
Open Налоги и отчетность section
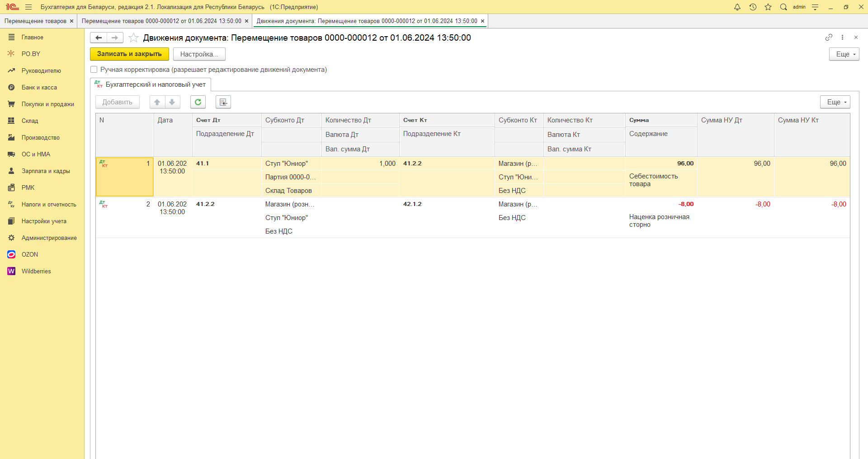point(49,204)
